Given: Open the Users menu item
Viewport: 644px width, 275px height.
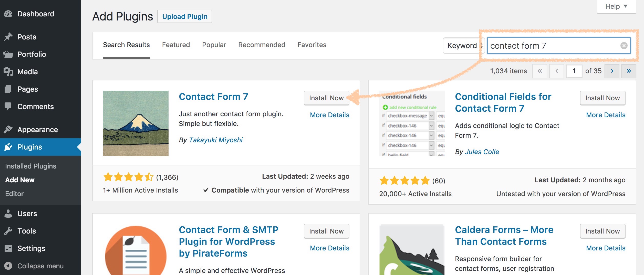Looking at the screenshot, I should (x=40, y=214).
